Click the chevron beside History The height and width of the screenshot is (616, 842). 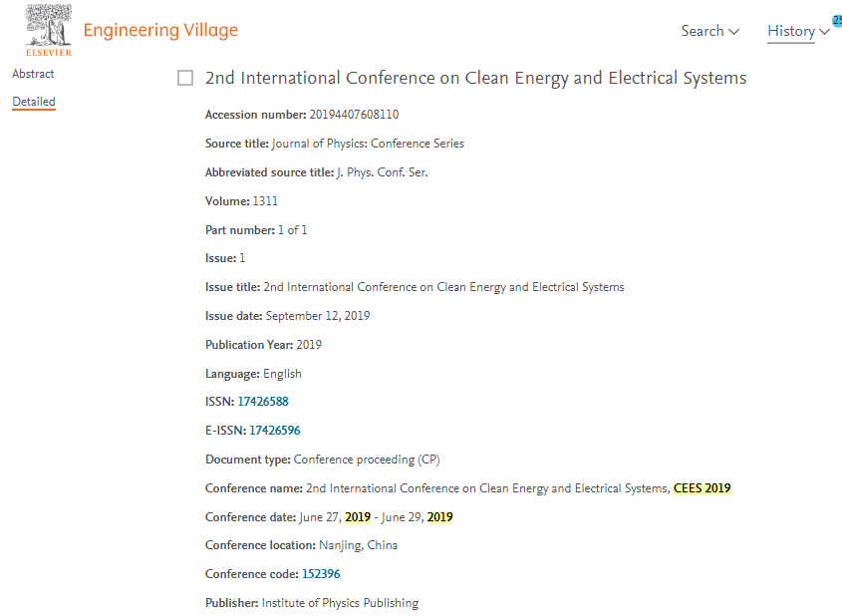824,32
